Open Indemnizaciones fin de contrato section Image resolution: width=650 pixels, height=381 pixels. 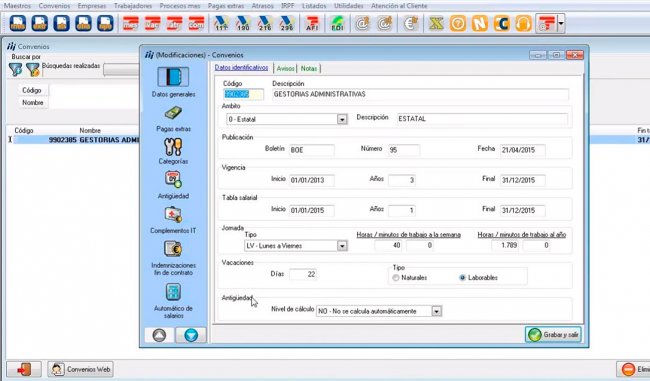point(173,258)
